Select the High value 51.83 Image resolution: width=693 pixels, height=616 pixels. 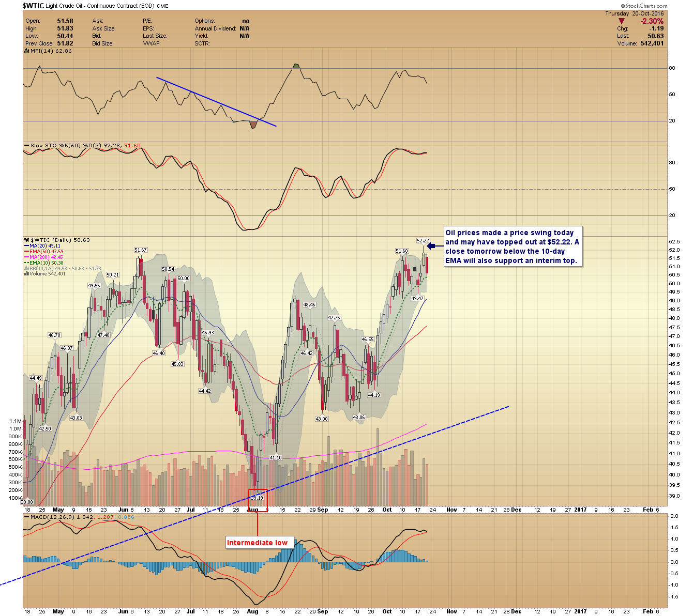(65, 28)
